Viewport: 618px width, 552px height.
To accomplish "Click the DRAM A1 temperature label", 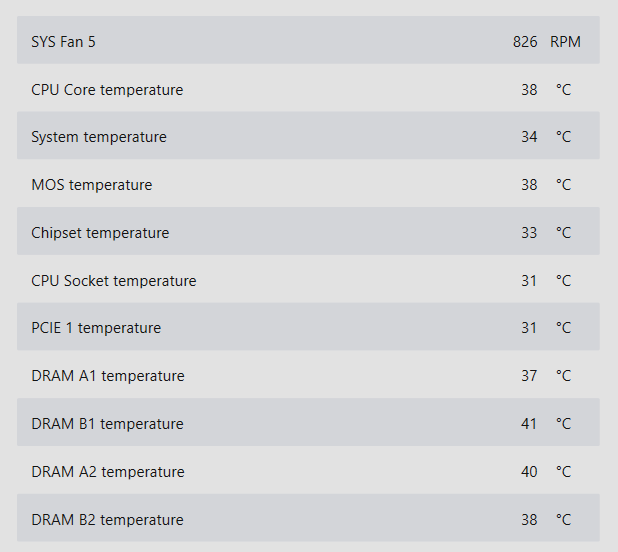I will point(108,376).
